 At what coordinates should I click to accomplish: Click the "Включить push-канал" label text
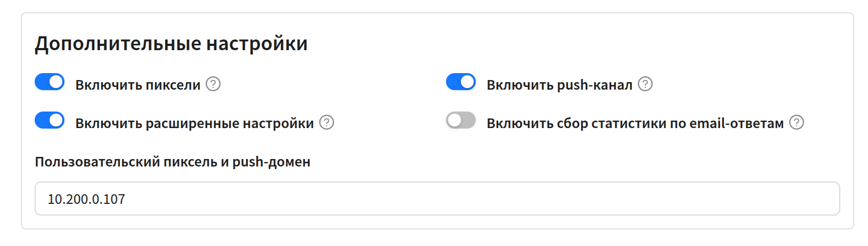pyautogui.click(x=559, y=85)
